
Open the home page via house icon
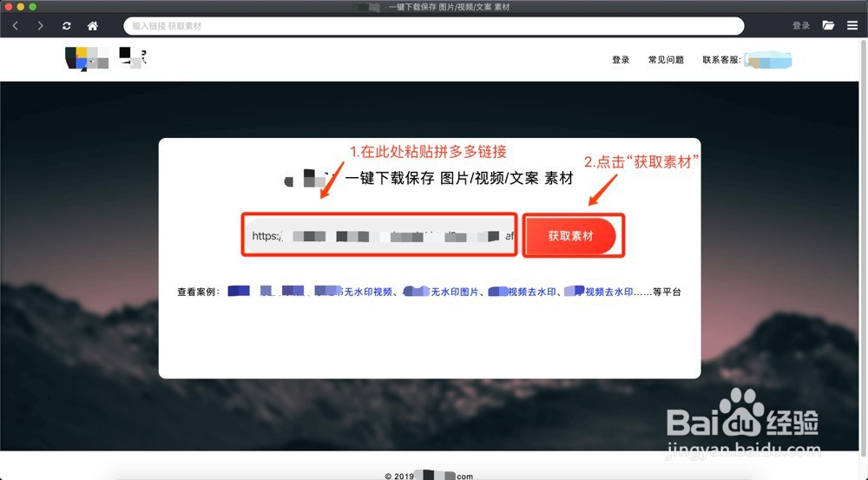click(93, 25)
